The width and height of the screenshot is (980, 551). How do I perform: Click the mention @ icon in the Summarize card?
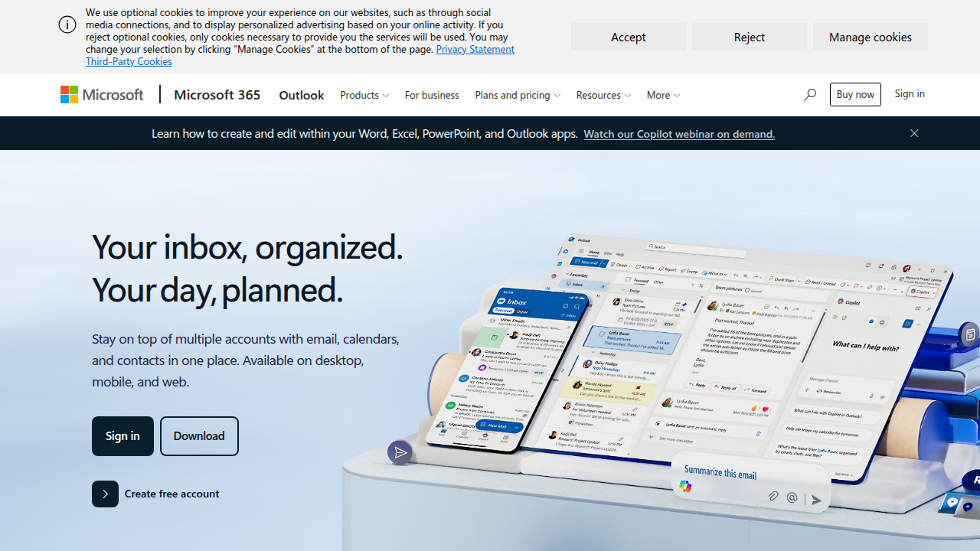coord(792,497)
